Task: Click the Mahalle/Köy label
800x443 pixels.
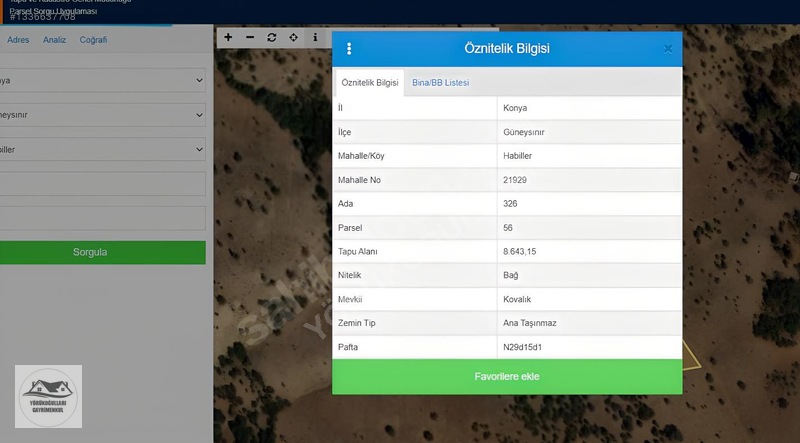Action: (x=361, y=156)
